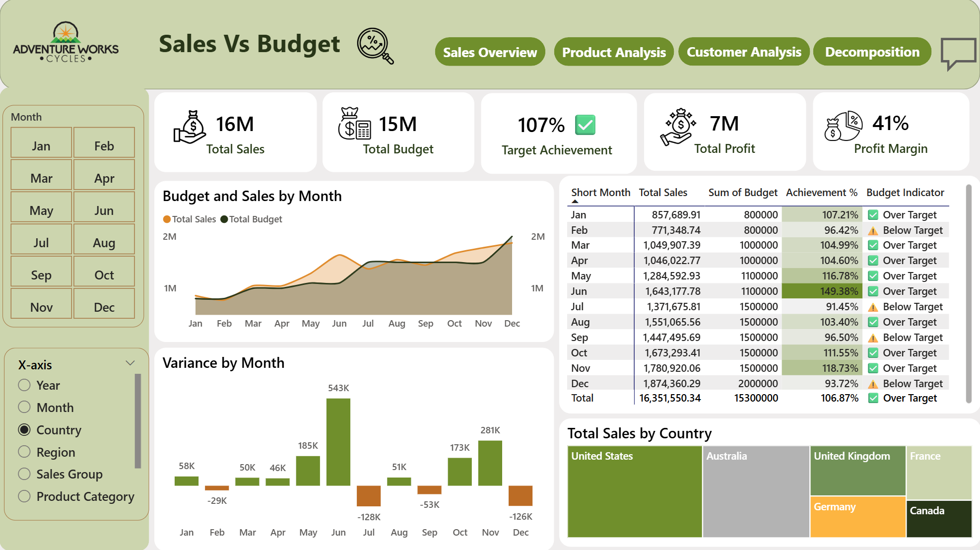The image size is (980, 550).
Task: Sort by Budget Indicator column header
Action: pos(905,193)
